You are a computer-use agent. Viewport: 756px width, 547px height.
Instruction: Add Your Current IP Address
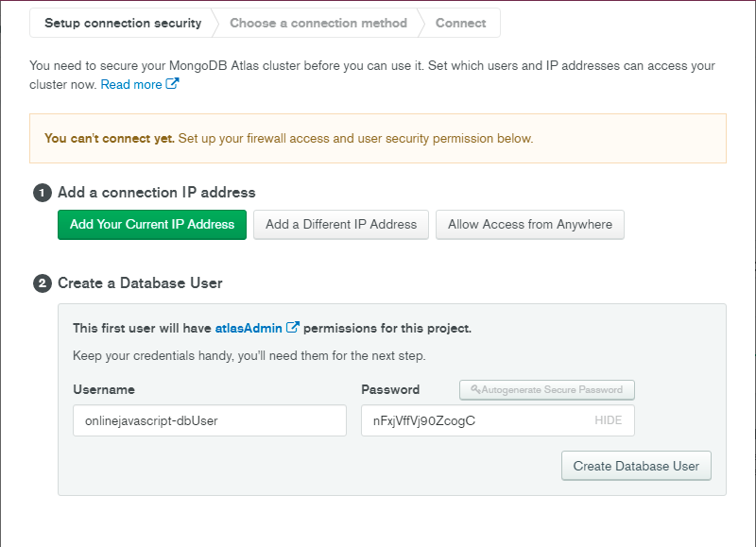[x=152, y=225]
